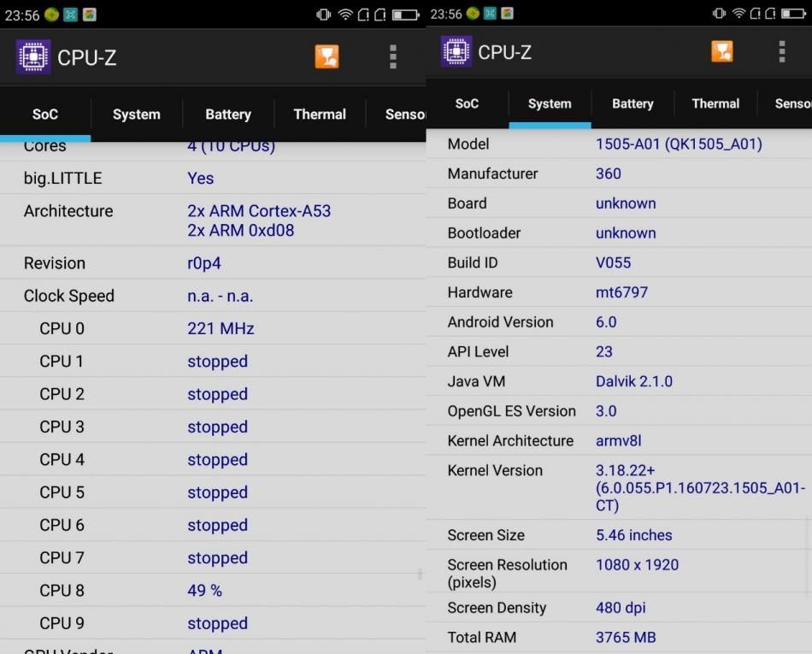Image resolution: width=812 pixels, height=654 pixels.
Task: Select the Kernel Version row
Action: (619, 487)
